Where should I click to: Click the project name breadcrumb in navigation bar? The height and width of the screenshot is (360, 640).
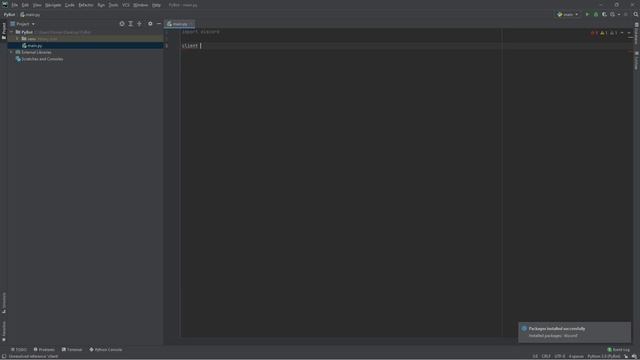click(9, 15)
